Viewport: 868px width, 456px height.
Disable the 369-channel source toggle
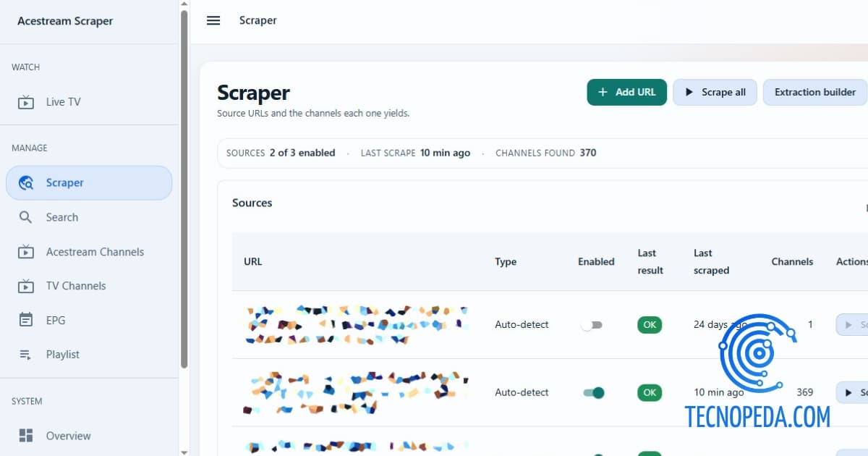[x=593, y=393]
